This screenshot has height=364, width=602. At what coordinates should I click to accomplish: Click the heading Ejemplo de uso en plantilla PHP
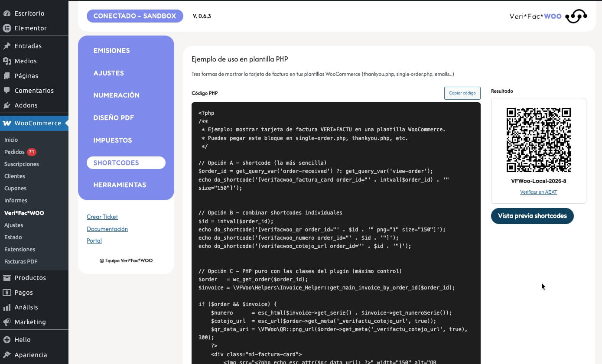pyautogui.click(x=240, y=59)
